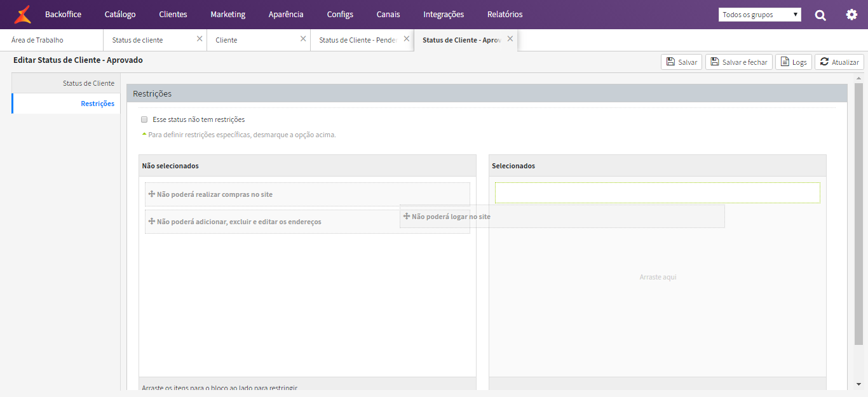Click the 'Salvar e fechar' button
Viewport: 868px width, 397px height.
[739, 62]
